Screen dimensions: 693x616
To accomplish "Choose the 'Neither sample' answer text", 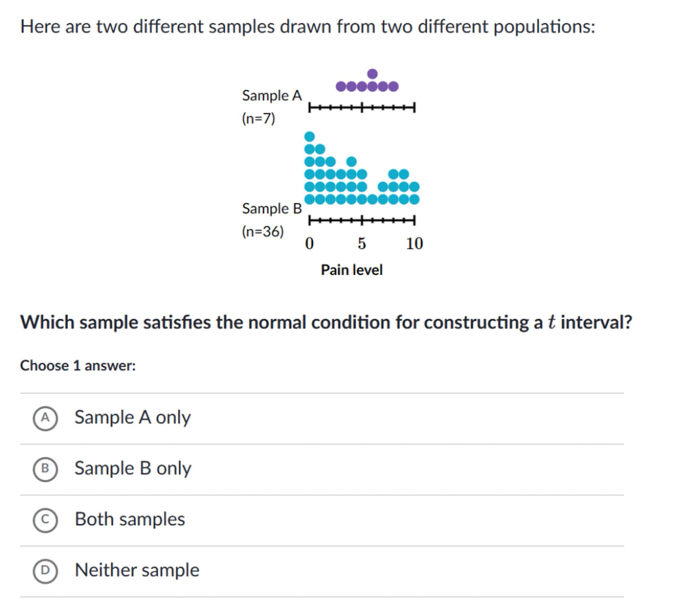I will pyautogui.click(x=137, y=570).
